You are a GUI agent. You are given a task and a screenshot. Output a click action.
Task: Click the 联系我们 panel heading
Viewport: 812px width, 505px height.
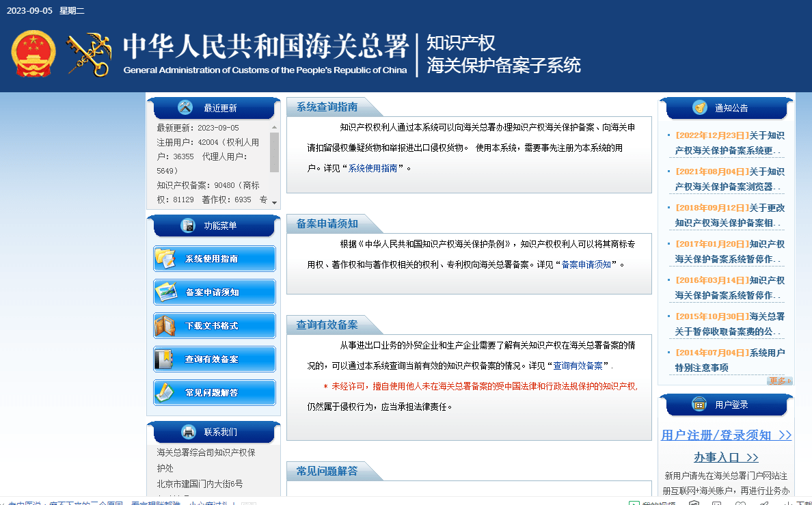(220, 432)
